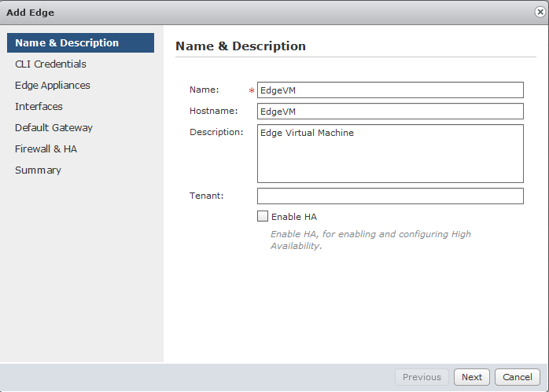This screenshot has height=392, width=549.
Task: Click inside the Description text area
Action: pyautogui.click(x=389, y=153)
